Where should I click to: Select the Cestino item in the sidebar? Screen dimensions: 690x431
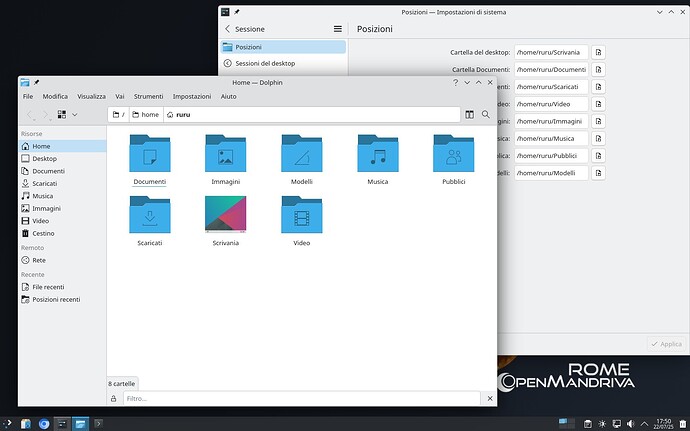click(x=42, y=233)
